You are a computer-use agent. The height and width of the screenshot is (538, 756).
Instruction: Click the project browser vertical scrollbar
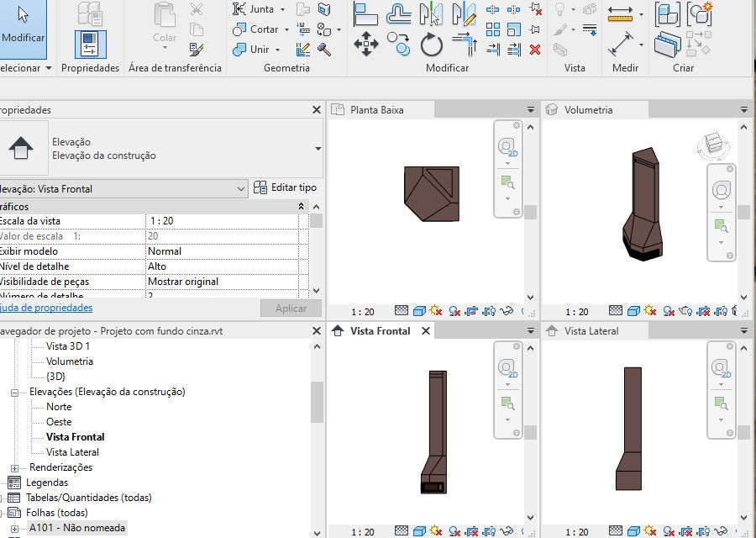[x=317, y=402]
